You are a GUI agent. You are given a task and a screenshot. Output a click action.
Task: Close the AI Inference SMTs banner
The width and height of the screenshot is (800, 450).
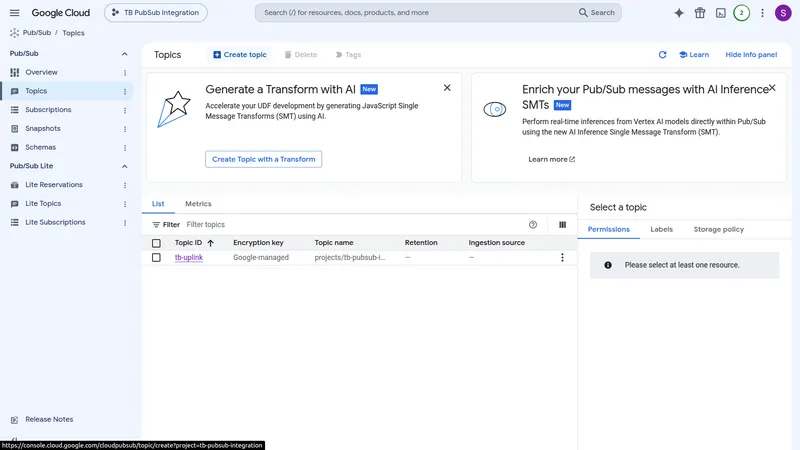772,88
